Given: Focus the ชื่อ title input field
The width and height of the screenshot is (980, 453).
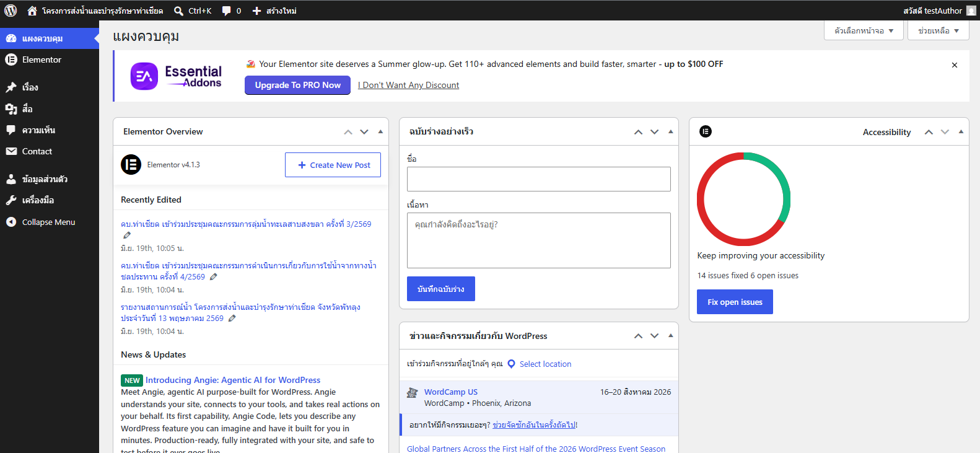Looking at the screenshot, I should pos(539,179).
